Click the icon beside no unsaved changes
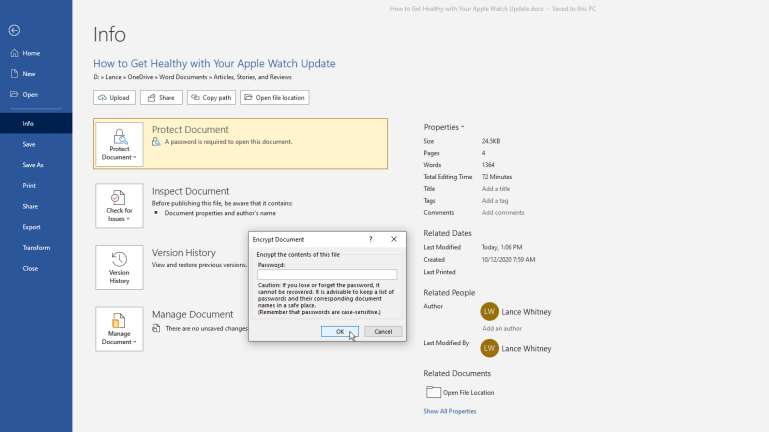Image resolution: width=769 pixels, height=432 pixels. point(156,328)
